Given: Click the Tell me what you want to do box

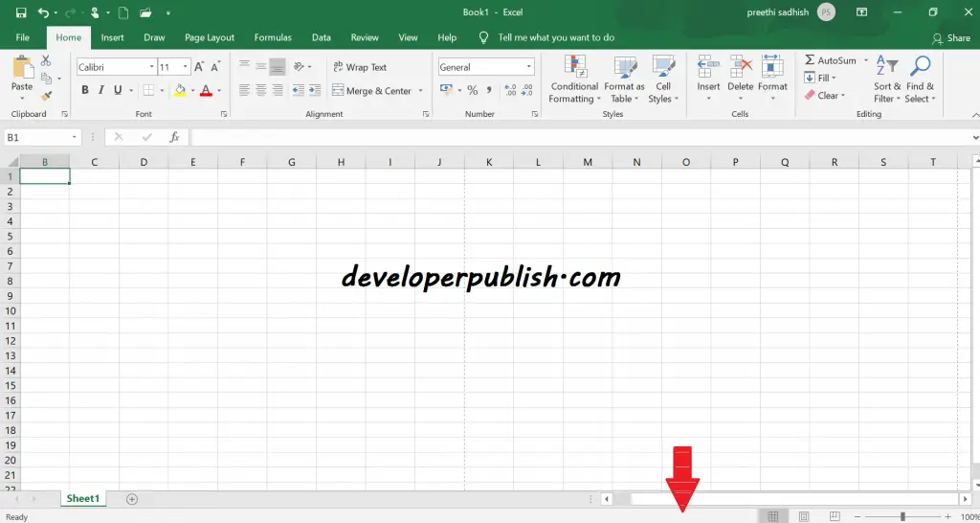Looking at the screenshot, I should [556, 37].
